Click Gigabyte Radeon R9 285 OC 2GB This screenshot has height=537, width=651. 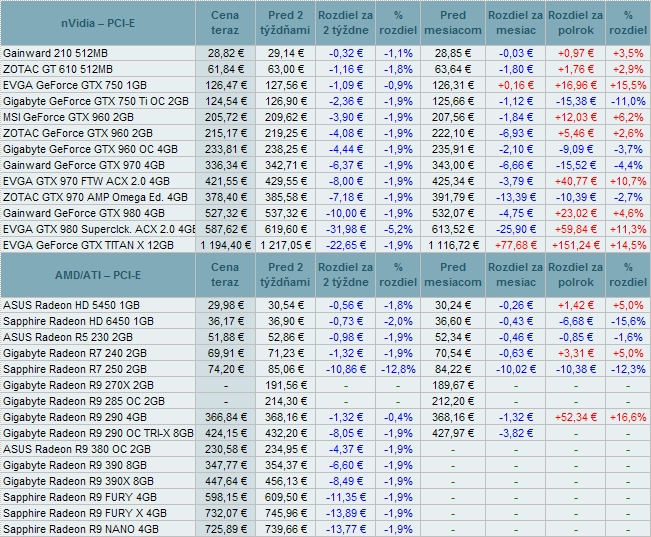point(84,401)
